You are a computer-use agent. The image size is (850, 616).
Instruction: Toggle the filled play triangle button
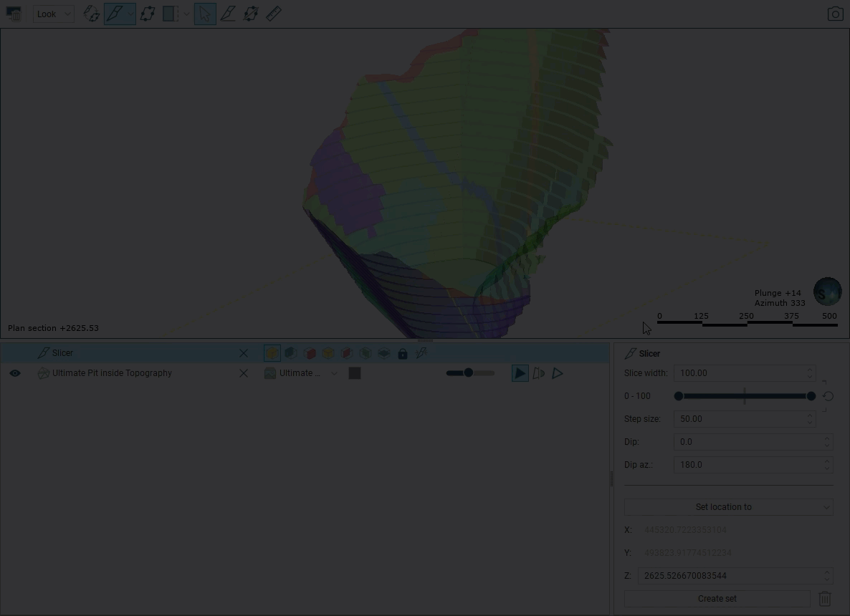tap(520, 373)
